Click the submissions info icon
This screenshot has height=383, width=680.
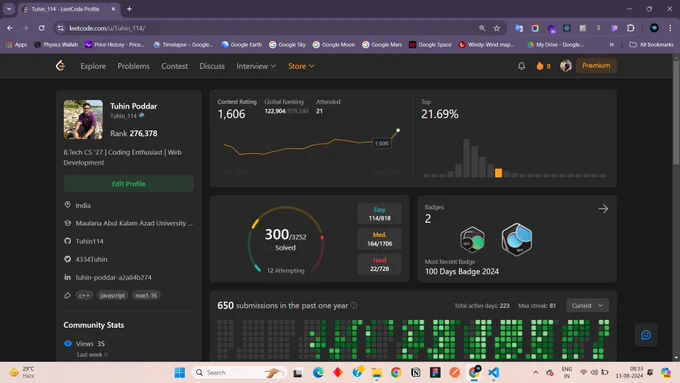point(354,305)
